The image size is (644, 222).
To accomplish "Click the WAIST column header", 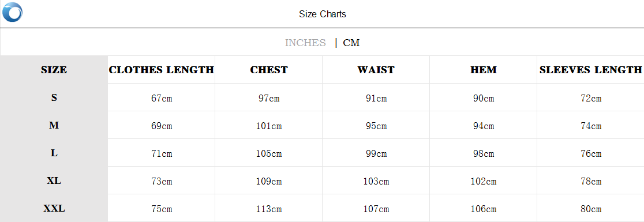I will click(x=376, y=70).
